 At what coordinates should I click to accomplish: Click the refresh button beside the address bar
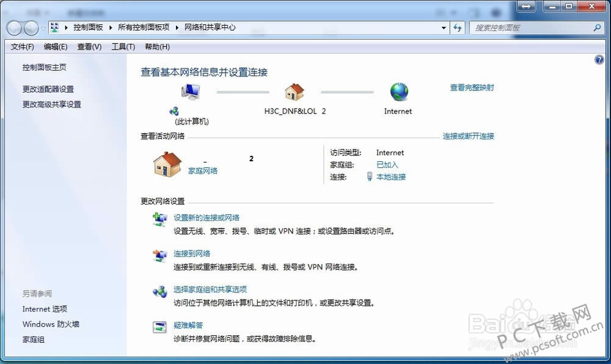click(x=458, y=28)
